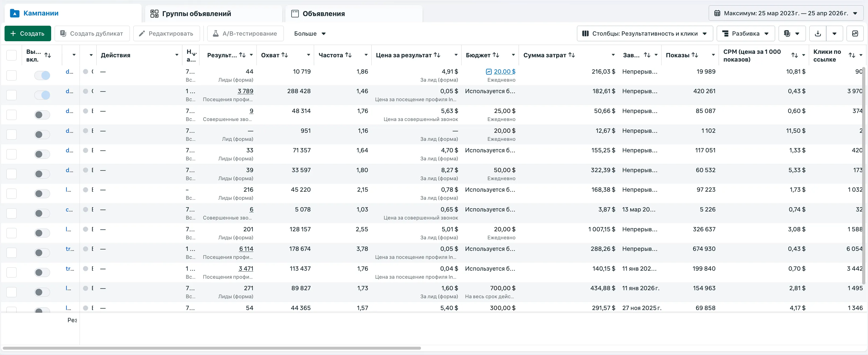Sort by CPM column arrows

tap(795, 55)
